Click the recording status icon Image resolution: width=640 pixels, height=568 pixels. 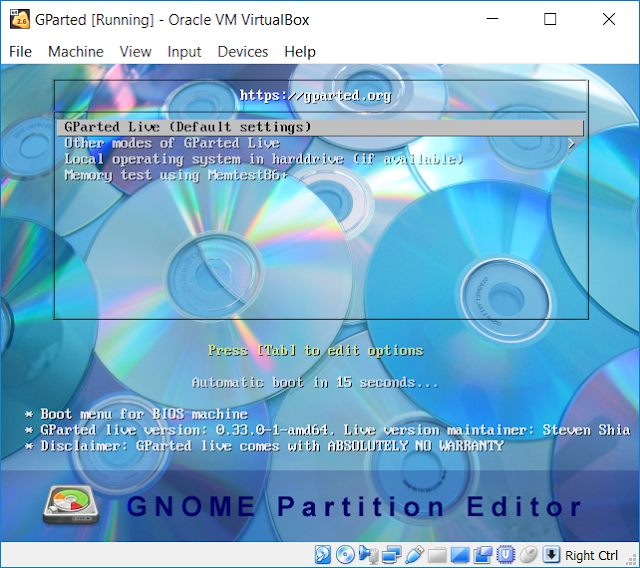tap(483, 555)
